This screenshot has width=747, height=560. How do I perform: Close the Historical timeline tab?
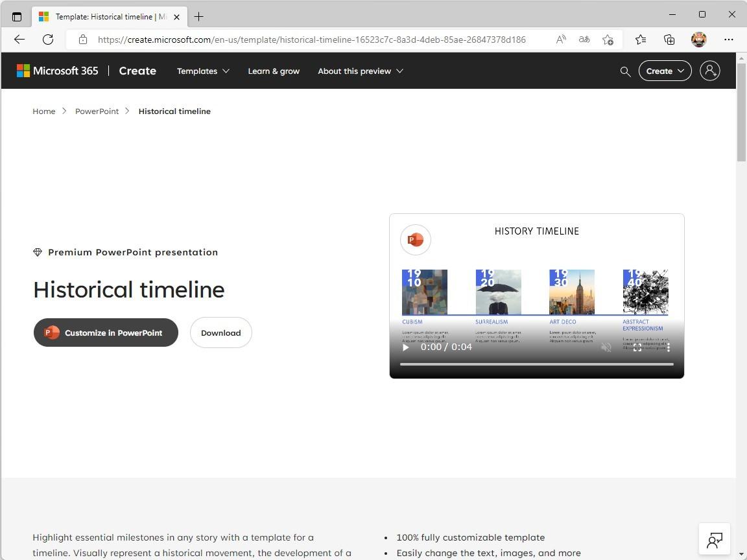(x=177, y=17)
